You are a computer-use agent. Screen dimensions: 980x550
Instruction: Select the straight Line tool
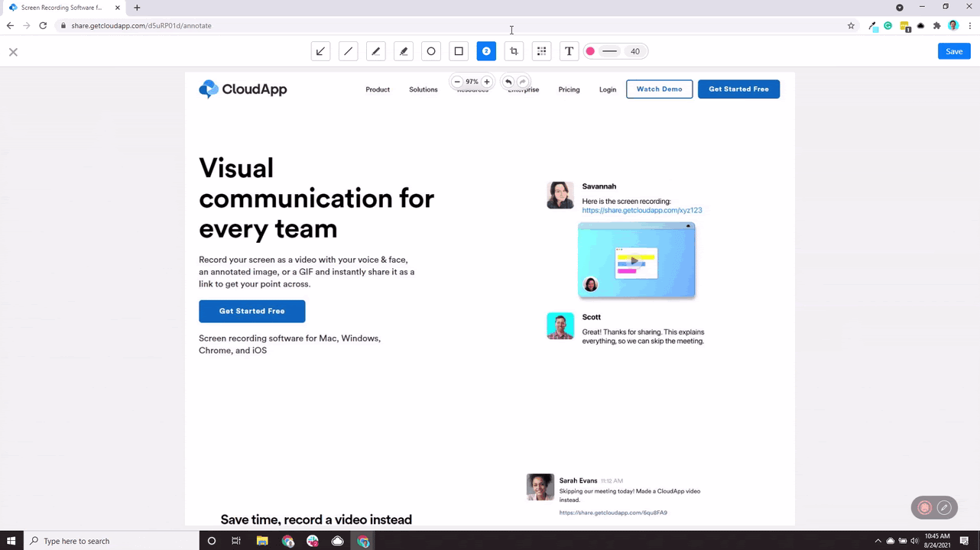pos(348,51)
